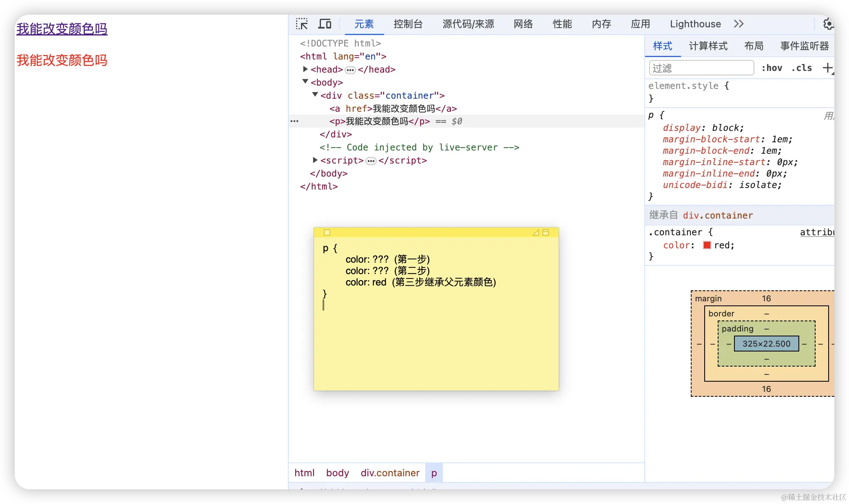Click the bottom margin value 16
Viewport: 849px width, 504px height.
click(766, 389)
